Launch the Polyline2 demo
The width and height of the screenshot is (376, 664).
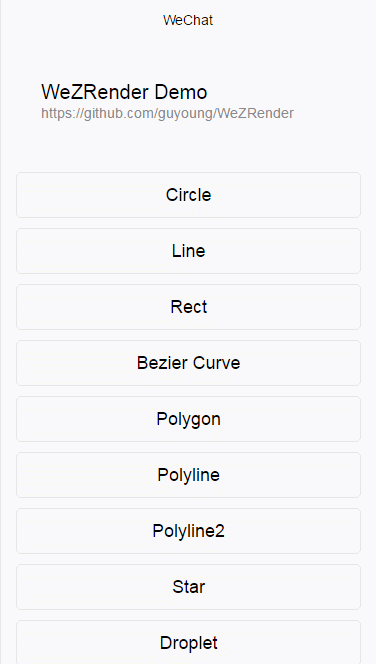pos(188,531)
